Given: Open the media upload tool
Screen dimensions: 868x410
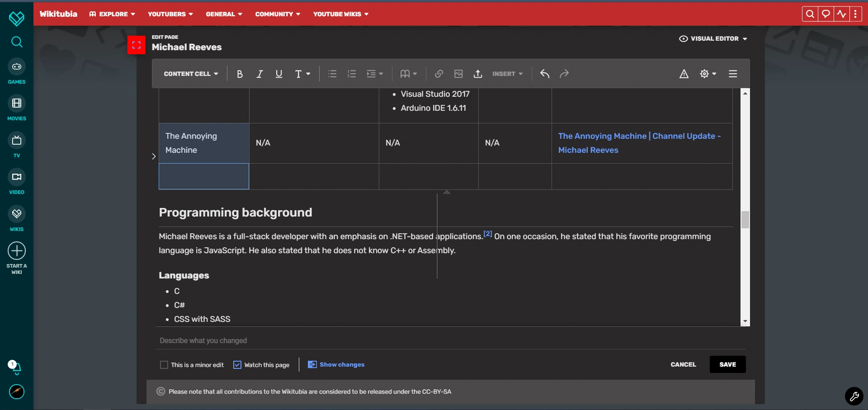Looking at the screenshot, I should tap(478, 74).
